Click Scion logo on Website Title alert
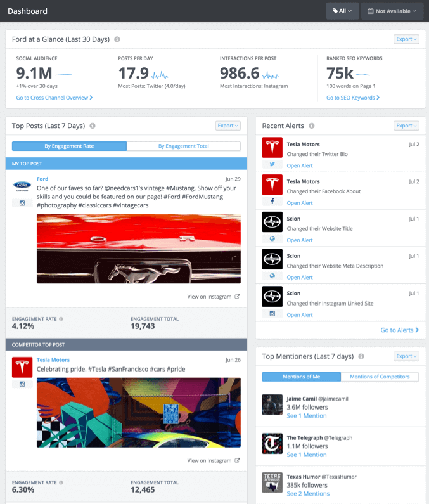The image size is (429, 504). tap(272, 222)
